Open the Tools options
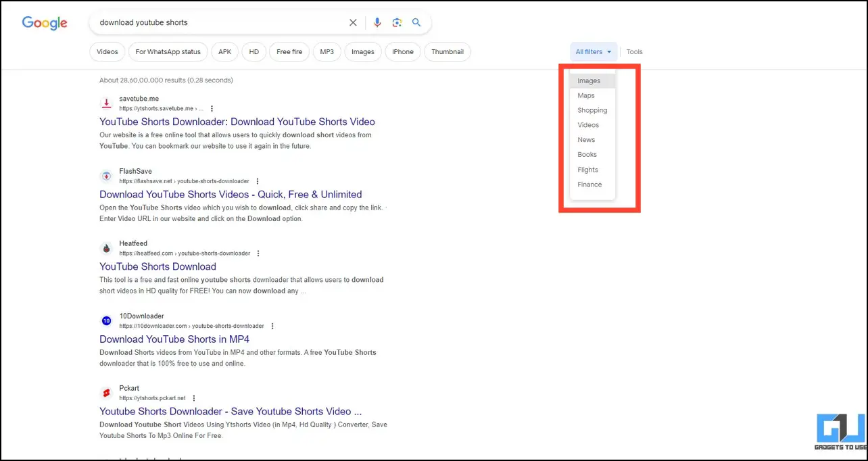The width and height of the screenshot is (868, 461). [635, 51]
